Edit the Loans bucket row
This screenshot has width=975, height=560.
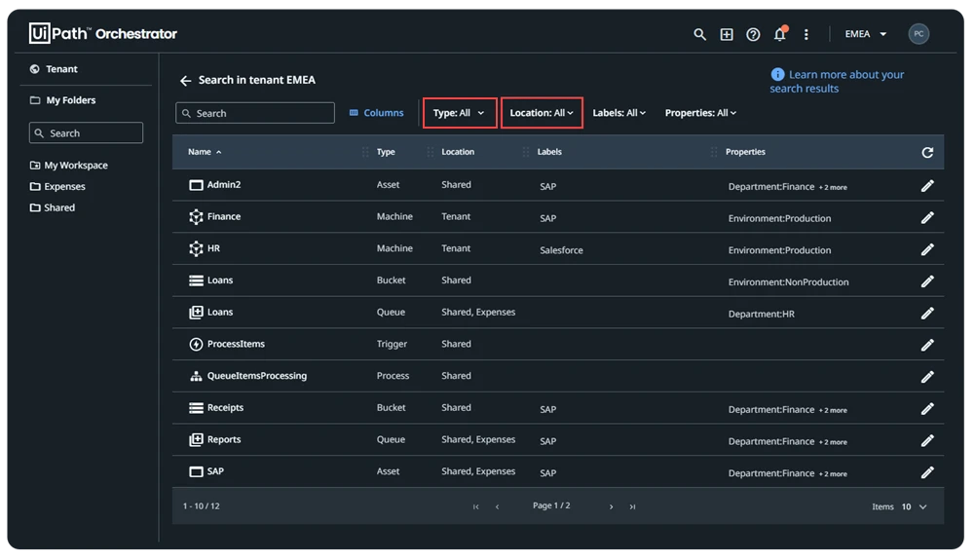pyautogui.click(x=927, y=281)
